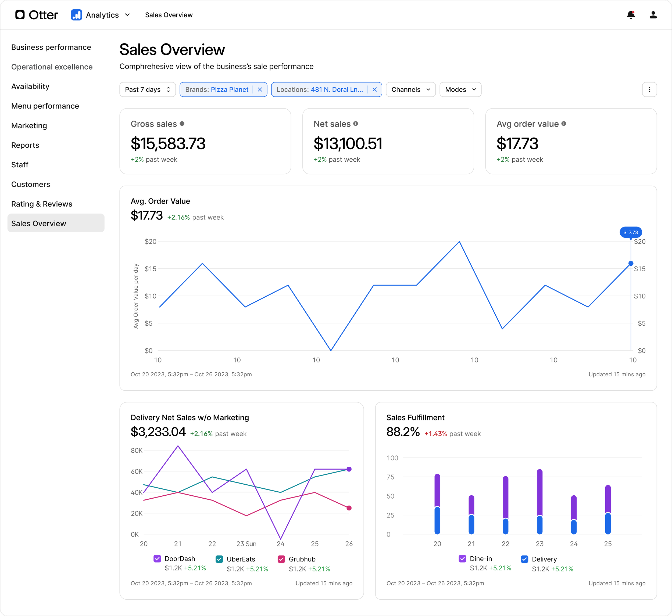This screenshot has height=616, width=672.
Task: Go to Menu performance in sidebar
Action: (45, 106)
